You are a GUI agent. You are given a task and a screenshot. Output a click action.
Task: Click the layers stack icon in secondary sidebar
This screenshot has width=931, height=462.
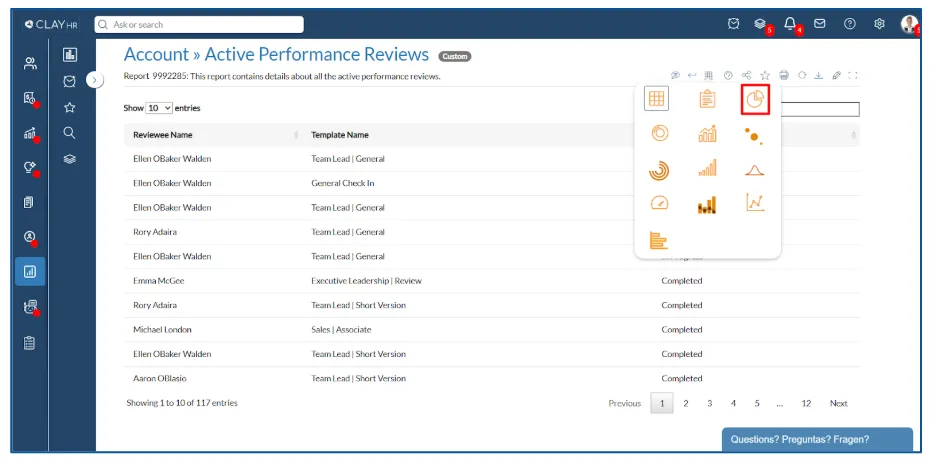[69, 159]
